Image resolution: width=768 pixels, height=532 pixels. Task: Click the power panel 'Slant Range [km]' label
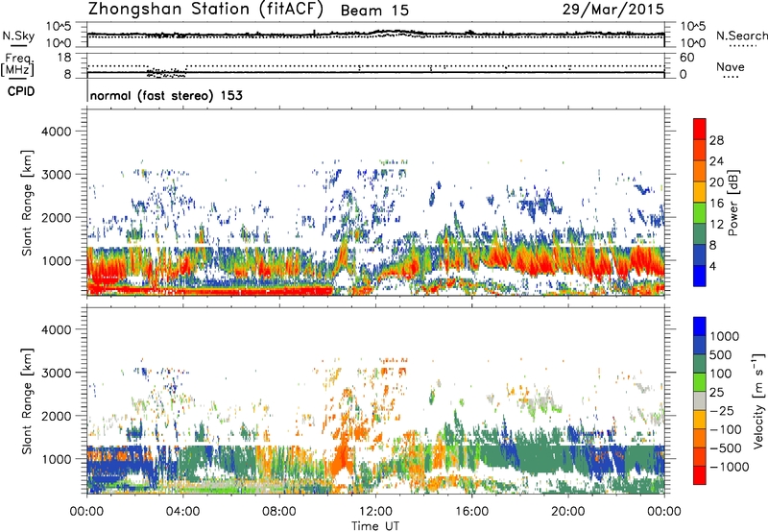coord(27,203)
